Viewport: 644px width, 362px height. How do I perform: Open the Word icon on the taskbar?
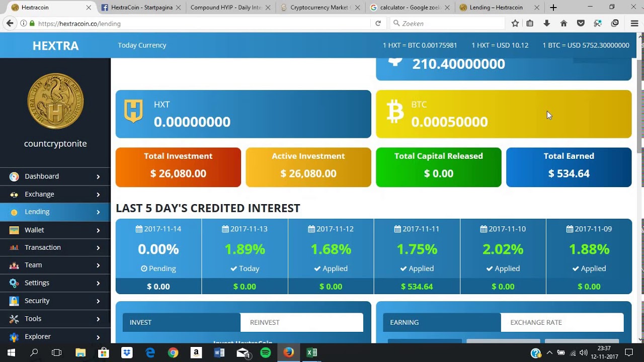pos(219,352)
